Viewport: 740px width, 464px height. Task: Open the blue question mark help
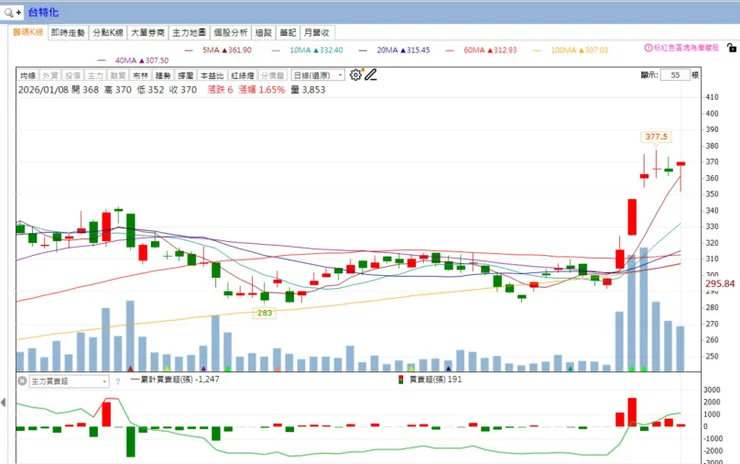[x=118, y=381]
